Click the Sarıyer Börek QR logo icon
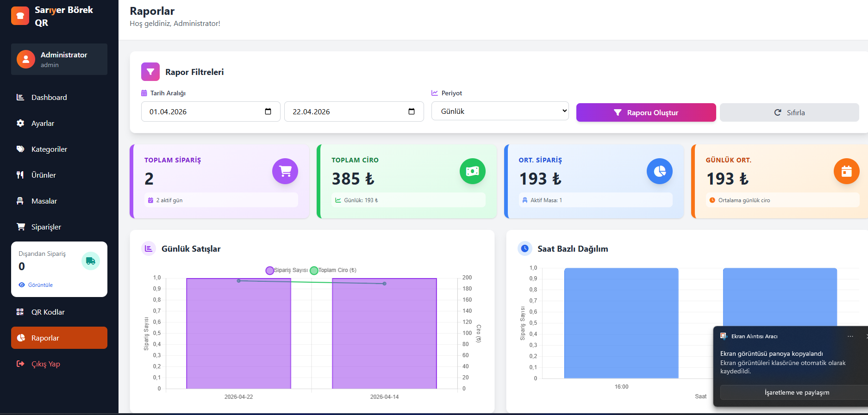This screenshot has height=415, width=868. pos(20,16)
